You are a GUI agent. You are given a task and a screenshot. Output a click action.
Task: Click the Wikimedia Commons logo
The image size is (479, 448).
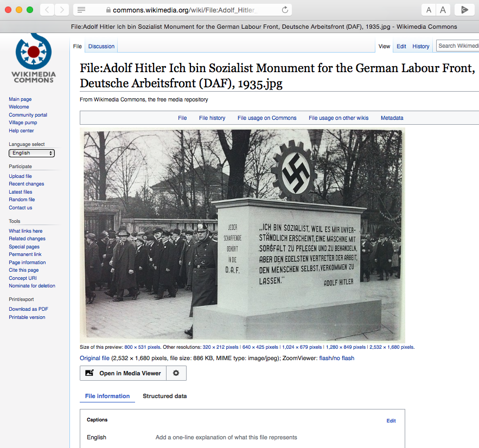click(34, 58)
